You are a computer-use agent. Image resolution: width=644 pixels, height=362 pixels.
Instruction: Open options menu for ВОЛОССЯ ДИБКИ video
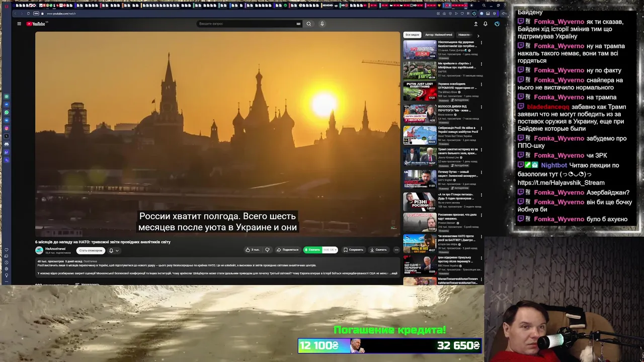[481, 107]
